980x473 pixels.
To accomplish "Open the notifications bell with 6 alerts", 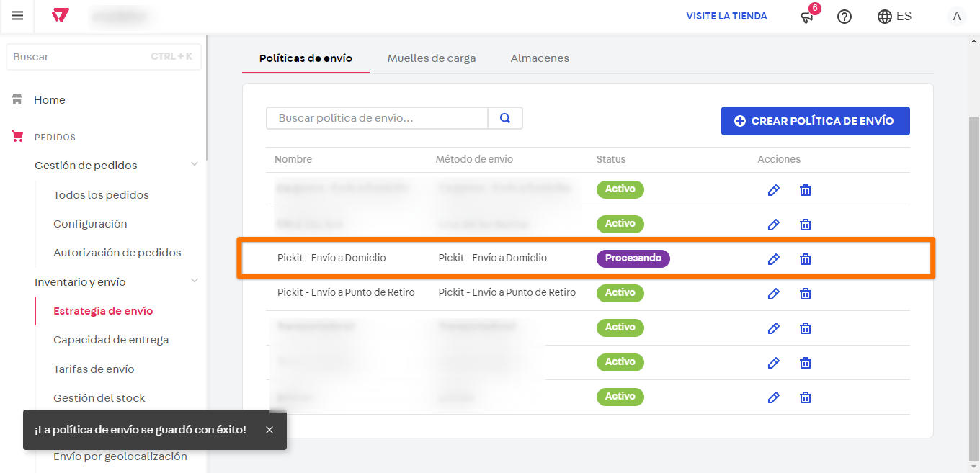I will click(806, 17).
